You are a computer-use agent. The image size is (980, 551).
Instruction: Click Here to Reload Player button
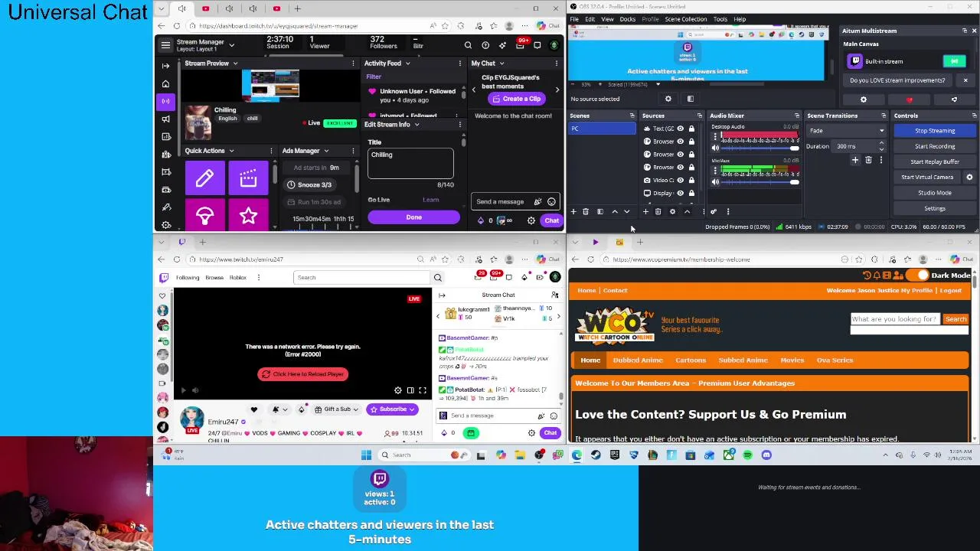(302, 374)
